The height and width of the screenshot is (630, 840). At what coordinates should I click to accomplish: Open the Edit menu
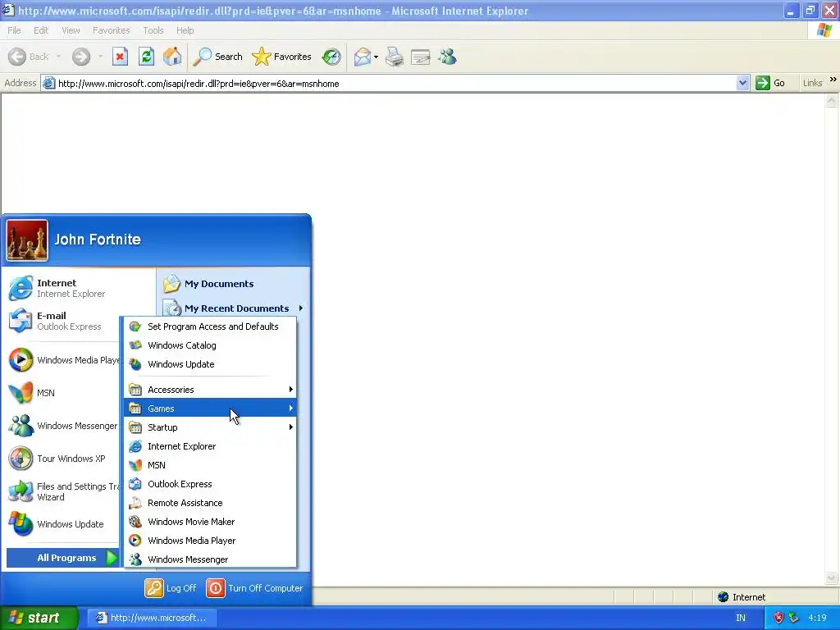tap(41, 30)
